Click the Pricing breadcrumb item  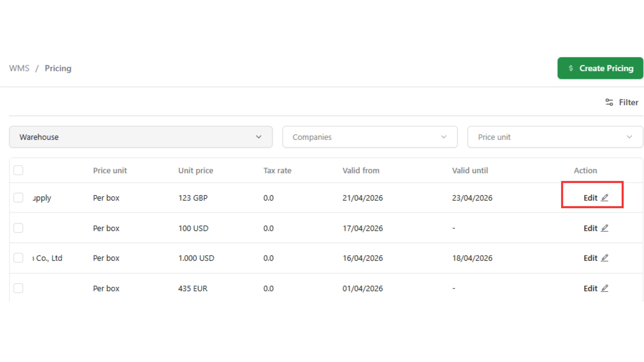pyautogui.click(x=58, y=68)
